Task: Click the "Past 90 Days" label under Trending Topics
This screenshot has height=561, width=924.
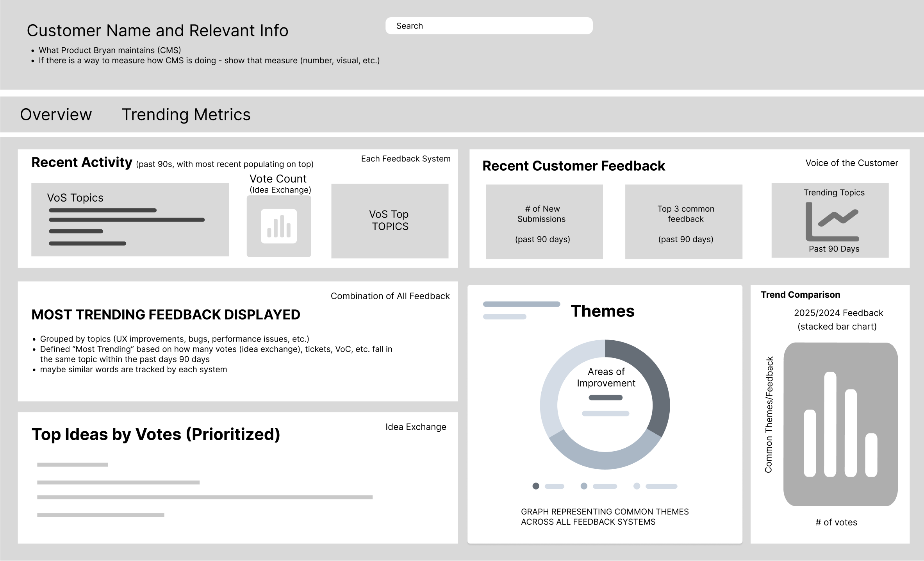Action: click(834, 249)
